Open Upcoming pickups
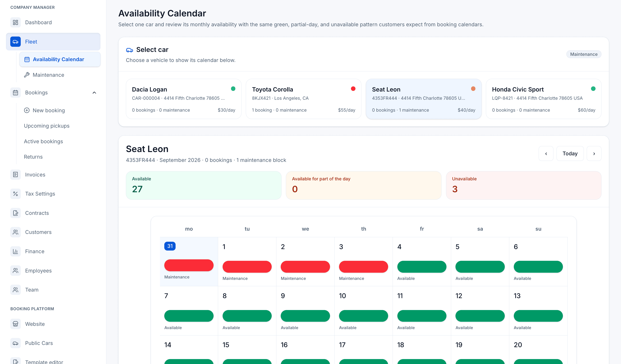The image size is (621, 364). pyautogui.click(x=47, y=126)
